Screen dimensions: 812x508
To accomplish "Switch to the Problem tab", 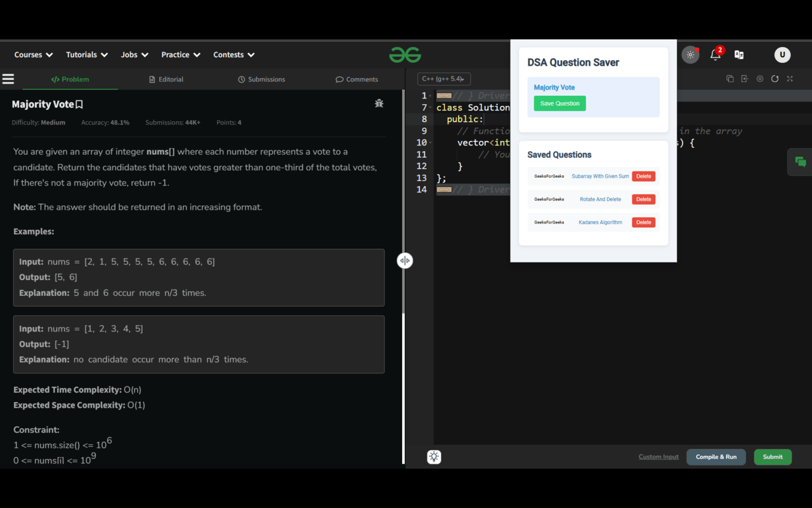I will tap(70, 79).
